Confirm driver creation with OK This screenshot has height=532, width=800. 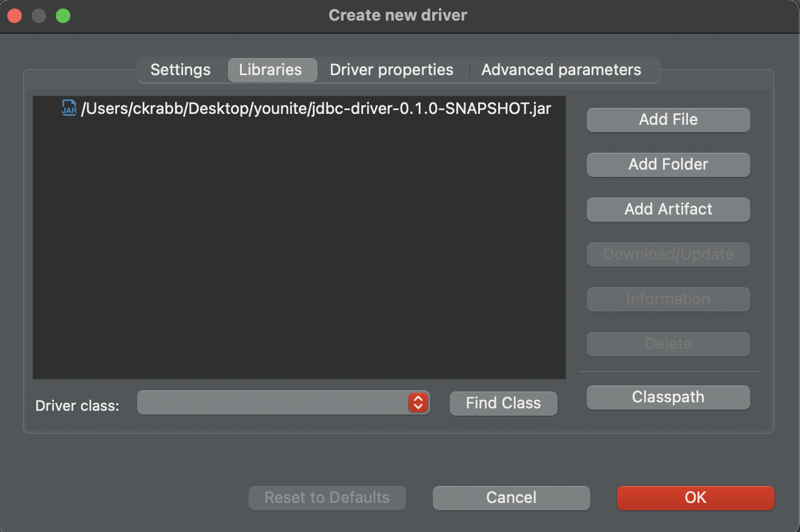[x=695, y=498]
